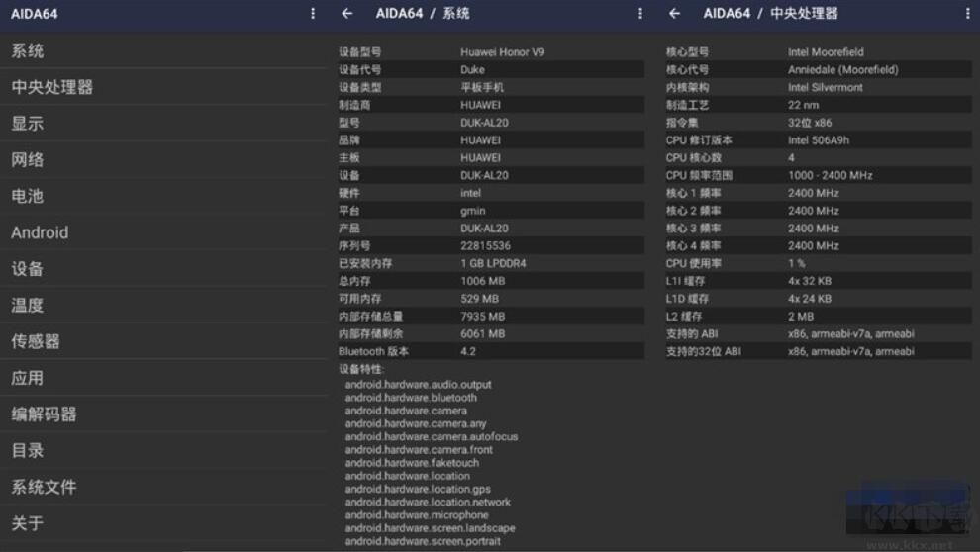Select the 总内存 1006 MB value
The width and height of the screenshot is (980, 552).
[482, 281]
